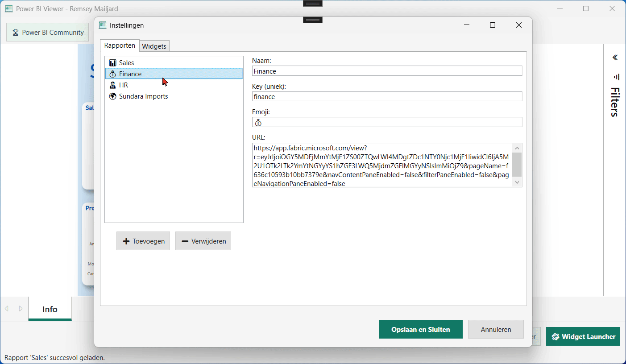Maximize the Instellingen dialog
Viewport: 626px width, 364px height.
pos(493,25)
